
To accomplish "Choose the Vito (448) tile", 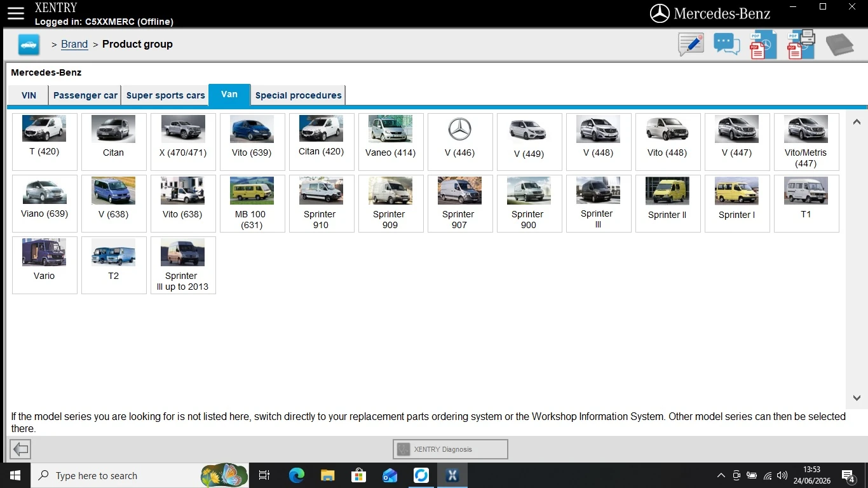I will (x=668, y=142).
